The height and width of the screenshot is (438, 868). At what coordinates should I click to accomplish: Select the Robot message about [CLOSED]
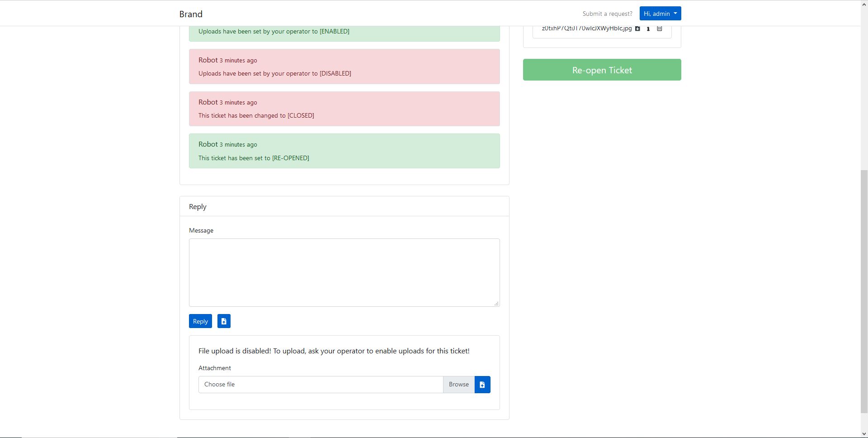point(344,109)
